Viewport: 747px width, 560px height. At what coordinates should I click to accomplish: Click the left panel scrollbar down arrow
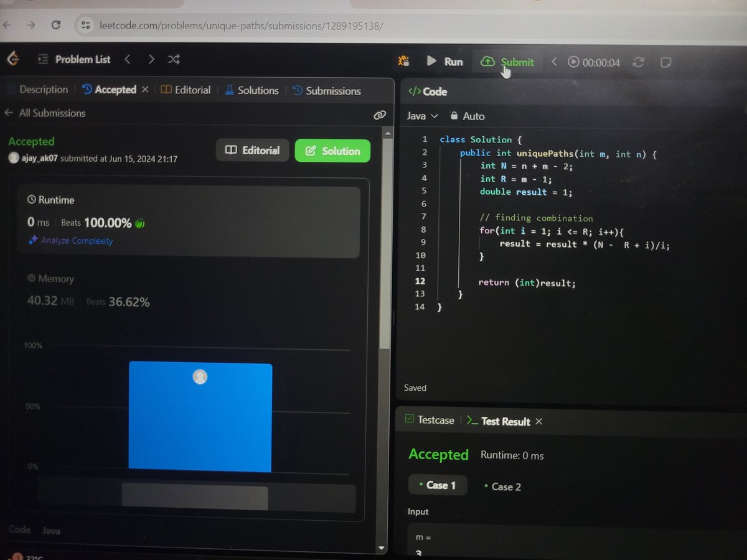tap(382, 548)
